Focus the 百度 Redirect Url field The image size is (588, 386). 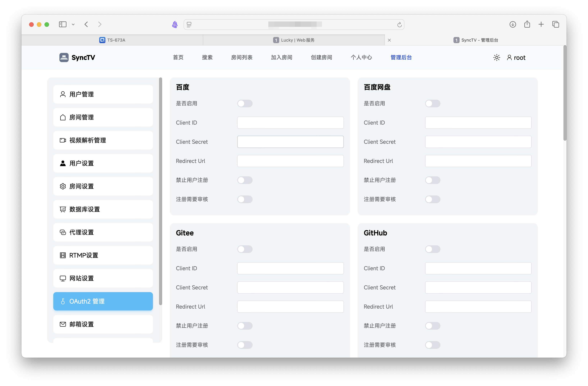(x=290, y=161)
